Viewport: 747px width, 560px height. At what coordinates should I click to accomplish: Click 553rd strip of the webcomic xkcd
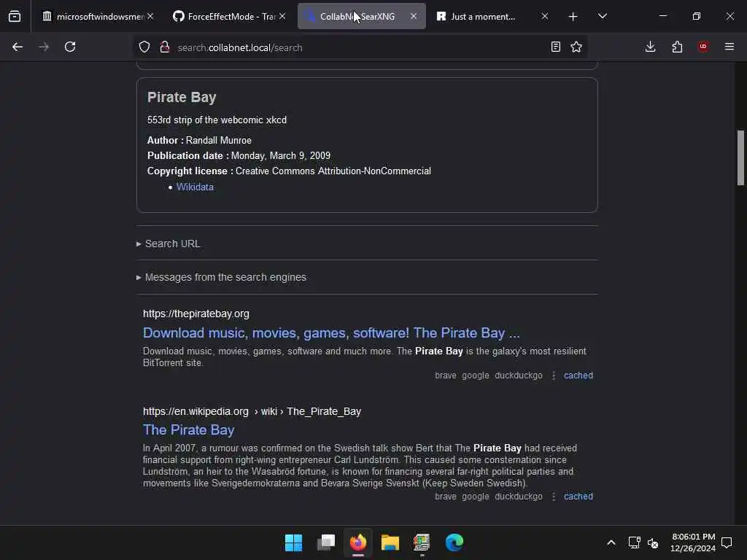coord(217,120)
